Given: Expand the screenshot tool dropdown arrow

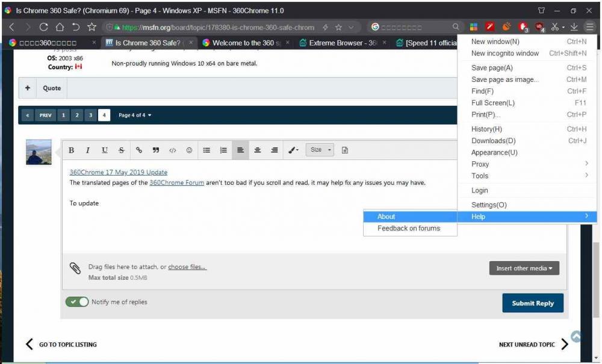Looking at the screenshot, I should coord(563,28).
